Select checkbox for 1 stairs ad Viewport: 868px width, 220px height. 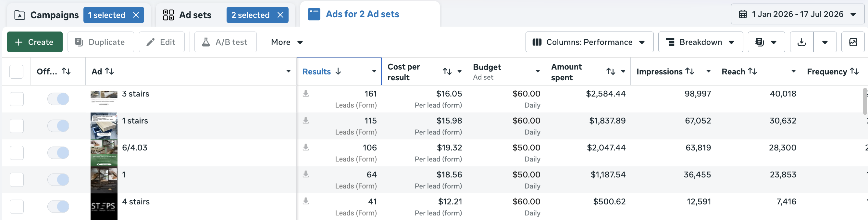pos(17,126)
